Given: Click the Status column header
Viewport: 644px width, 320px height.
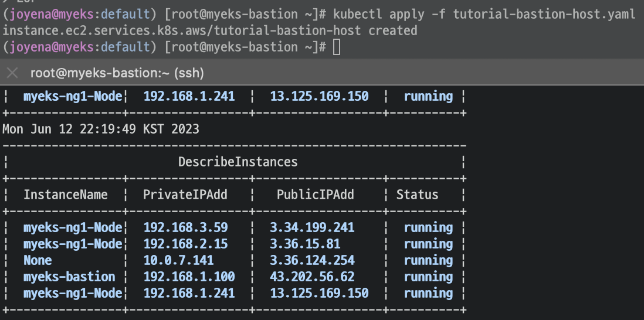Looking at the screenshot, I should [417, 195].
